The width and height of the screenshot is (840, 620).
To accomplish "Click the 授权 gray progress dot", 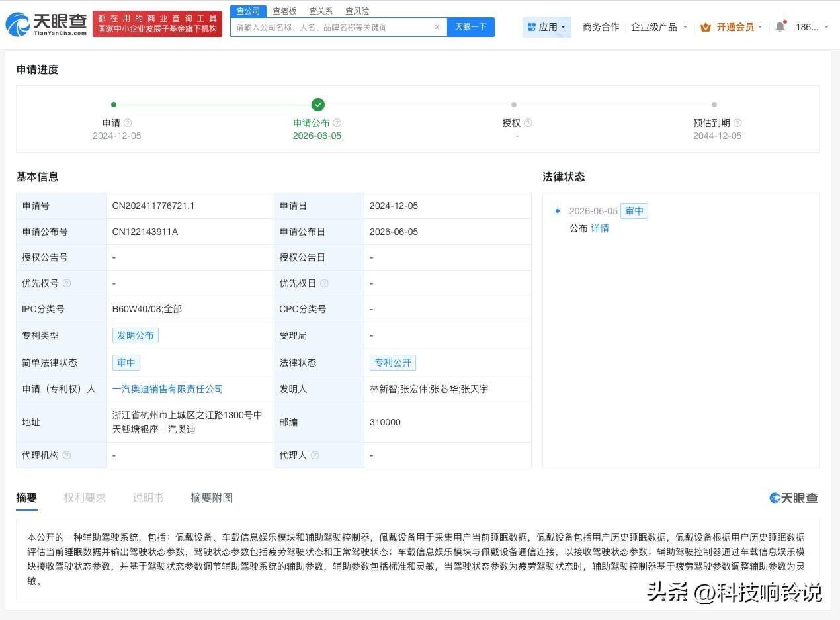I will pos(514,105).
